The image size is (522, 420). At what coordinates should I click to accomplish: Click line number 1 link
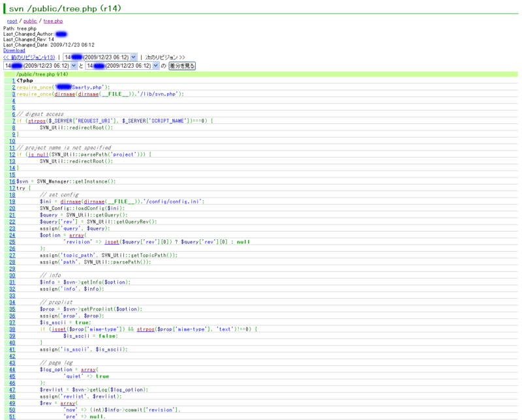[14, 80]
